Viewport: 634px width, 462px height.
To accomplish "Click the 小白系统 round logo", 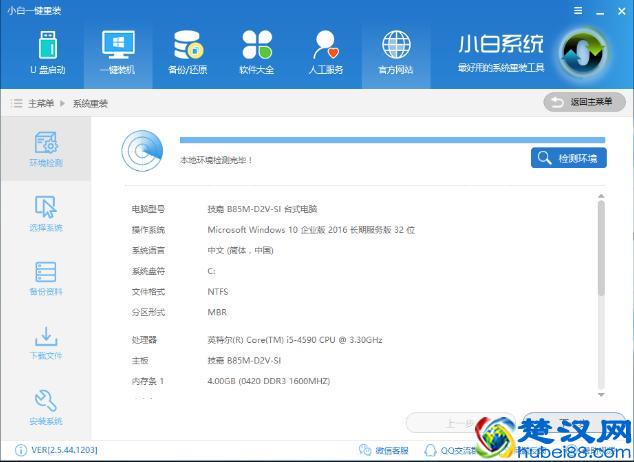I will [x=583, y=53].
